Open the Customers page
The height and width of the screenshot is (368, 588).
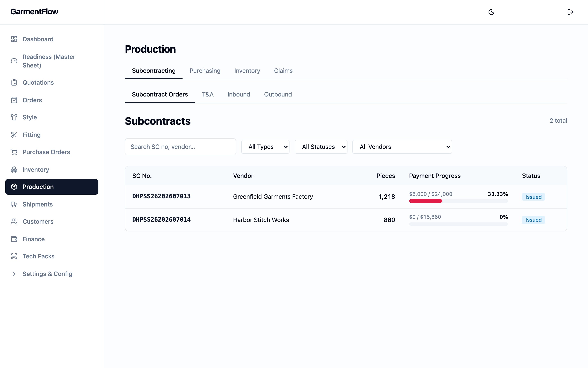tap(52, 221)
